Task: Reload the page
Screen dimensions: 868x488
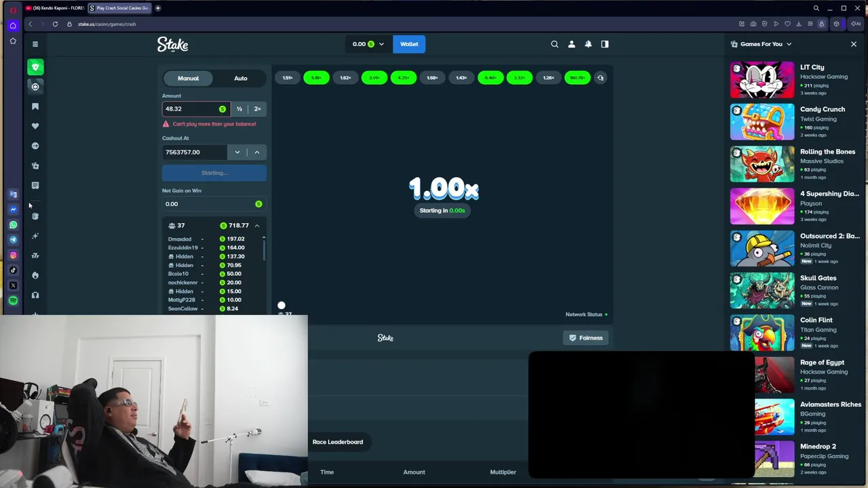Action: [55, 24]
